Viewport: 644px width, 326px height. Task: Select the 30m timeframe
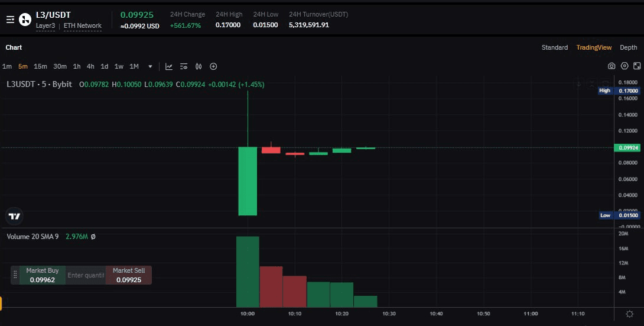60,66
